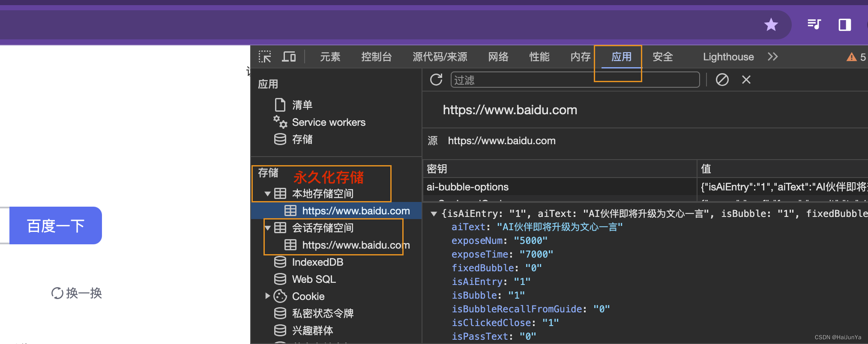868x344 pixels.
Task: Refresh storage with the reload icon
Action: 436,80
